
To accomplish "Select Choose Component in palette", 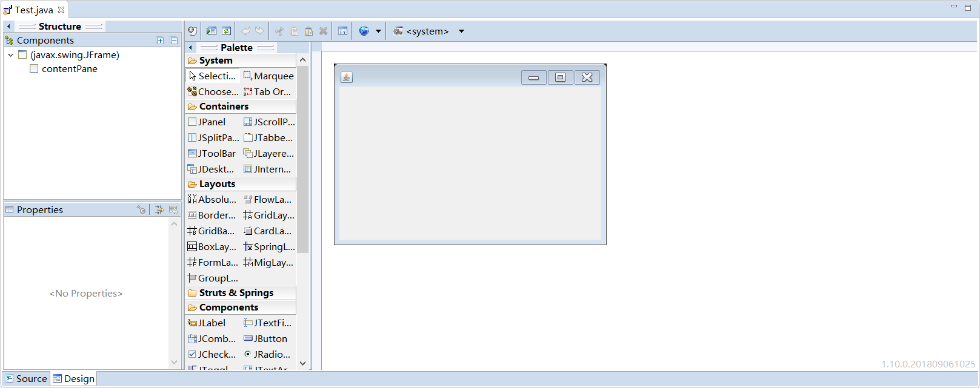I will pyautogui.click(x=212, y=91).
